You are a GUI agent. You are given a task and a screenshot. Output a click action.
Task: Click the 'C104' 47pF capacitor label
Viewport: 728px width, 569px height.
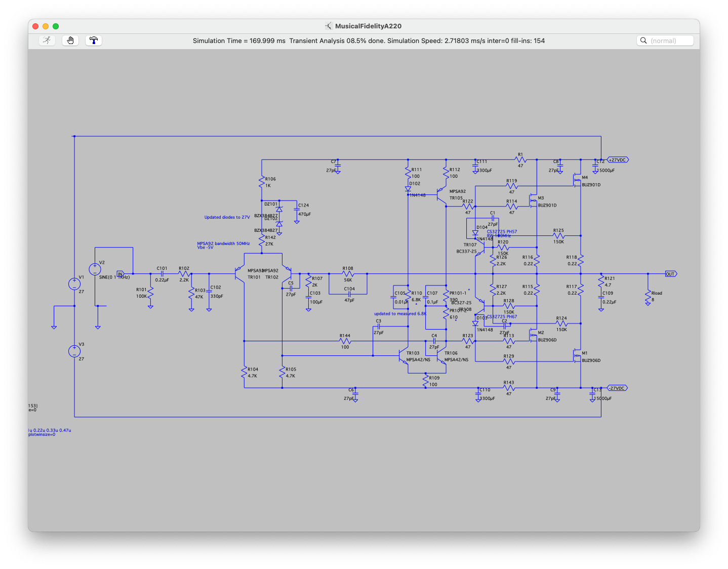coord(349,289)
